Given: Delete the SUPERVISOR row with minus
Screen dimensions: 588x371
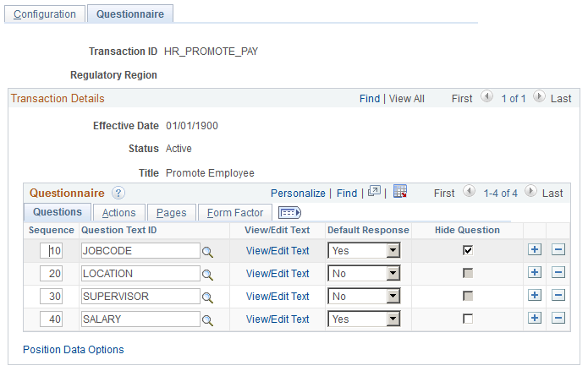Looking at the screenshot, I should 558,295.
